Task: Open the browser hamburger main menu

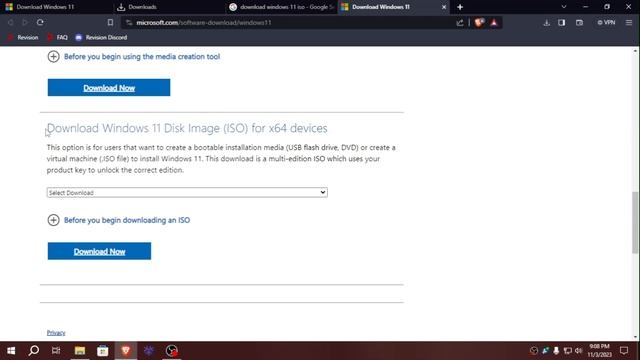Action: (x=629, y=22)
